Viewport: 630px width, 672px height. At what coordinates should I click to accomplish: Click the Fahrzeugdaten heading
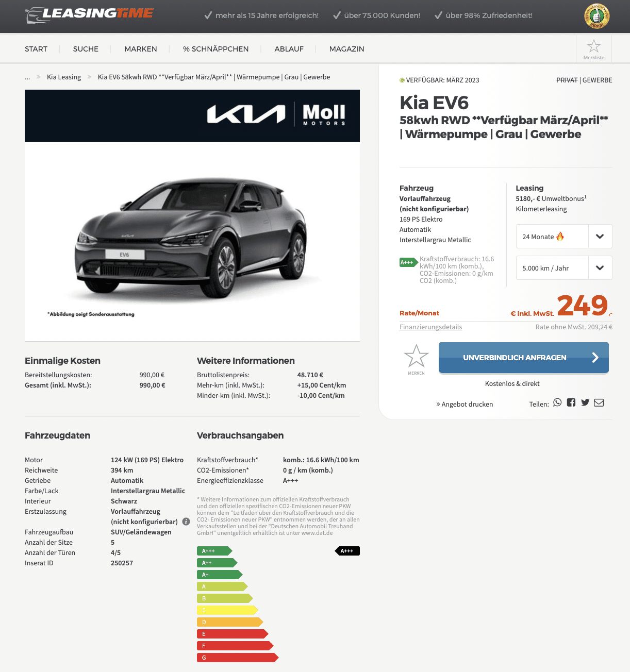pyautogui.click(x=57, y=435)
